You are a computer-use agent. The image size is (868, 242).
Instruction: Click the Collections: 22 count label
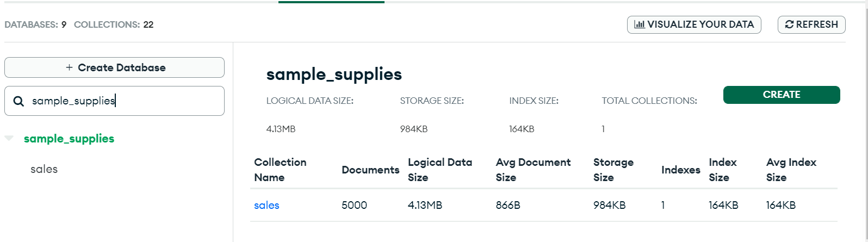coord(114,24)
